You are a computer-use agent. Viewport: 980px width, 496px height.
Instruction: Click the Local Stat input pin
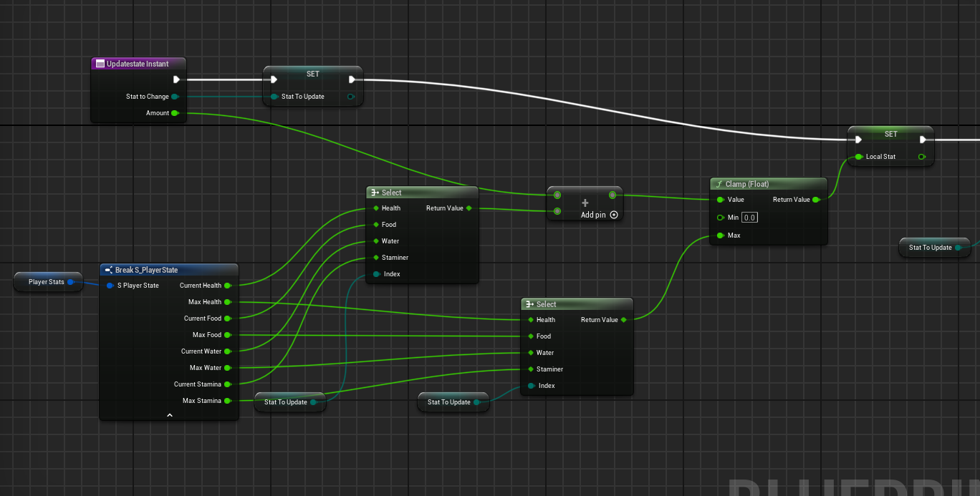click(x=858, y=157)
